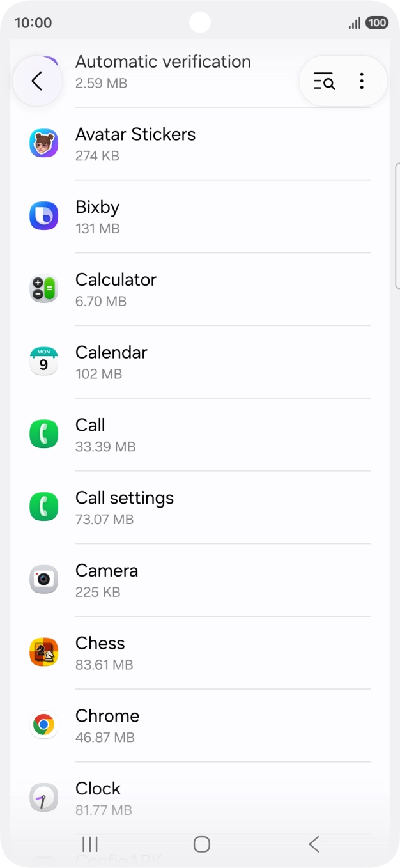Open Automatic verification details
400x868 pixels.
click(163, 70)
